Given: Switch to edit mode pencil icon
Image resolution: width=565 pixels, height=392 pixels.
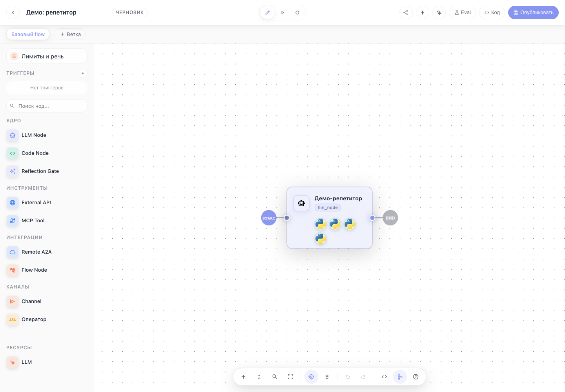Looking at the screenshot, I should tap(268, 13).
